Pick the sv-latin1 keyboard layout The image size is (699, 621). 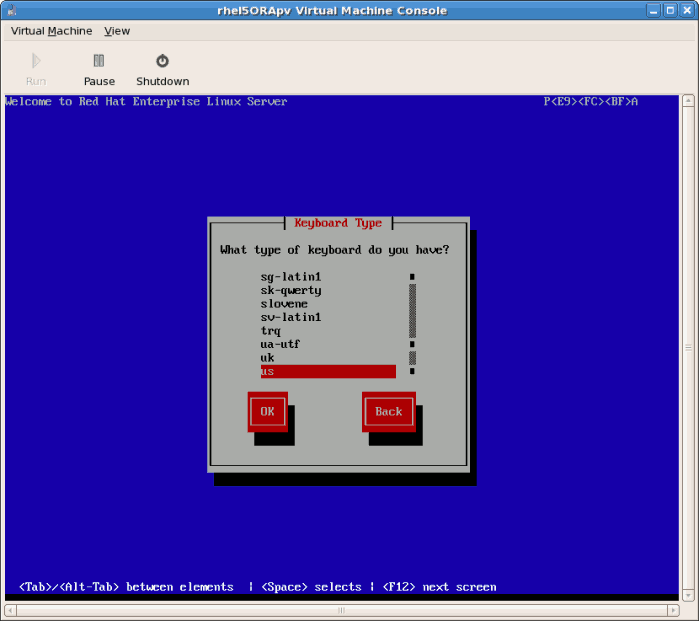291,317
